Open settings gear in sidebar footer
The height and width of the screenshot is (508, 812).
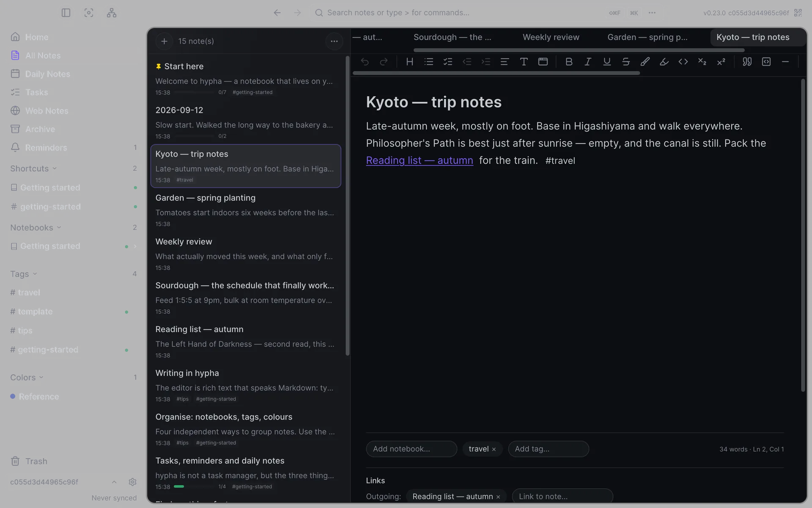[132, 482]
